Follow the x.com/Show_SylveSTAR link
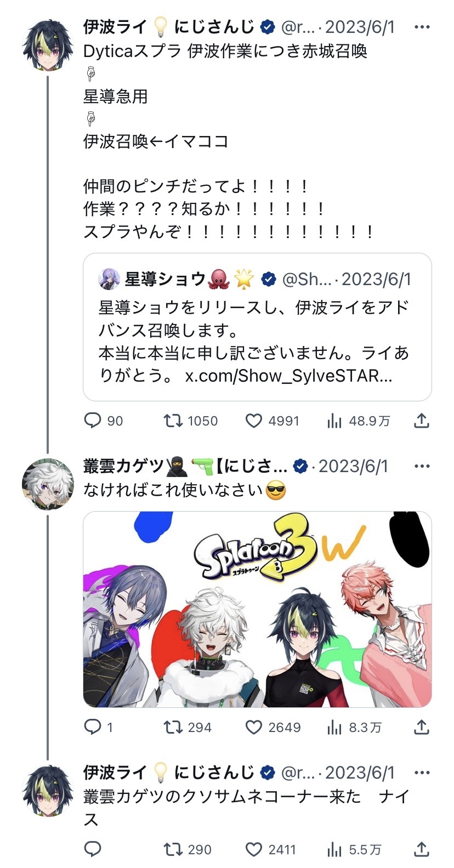The image size is (454, 868). (288, 376)
